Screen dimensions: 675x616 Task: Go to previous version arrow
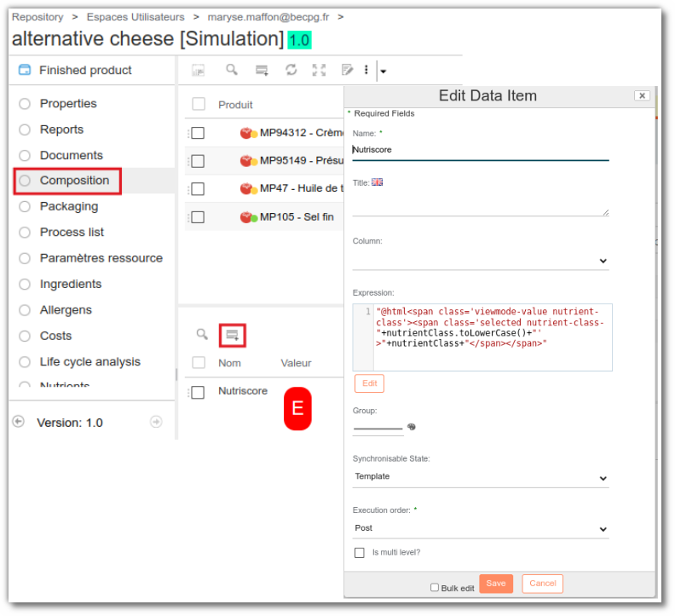coord(19,422)
